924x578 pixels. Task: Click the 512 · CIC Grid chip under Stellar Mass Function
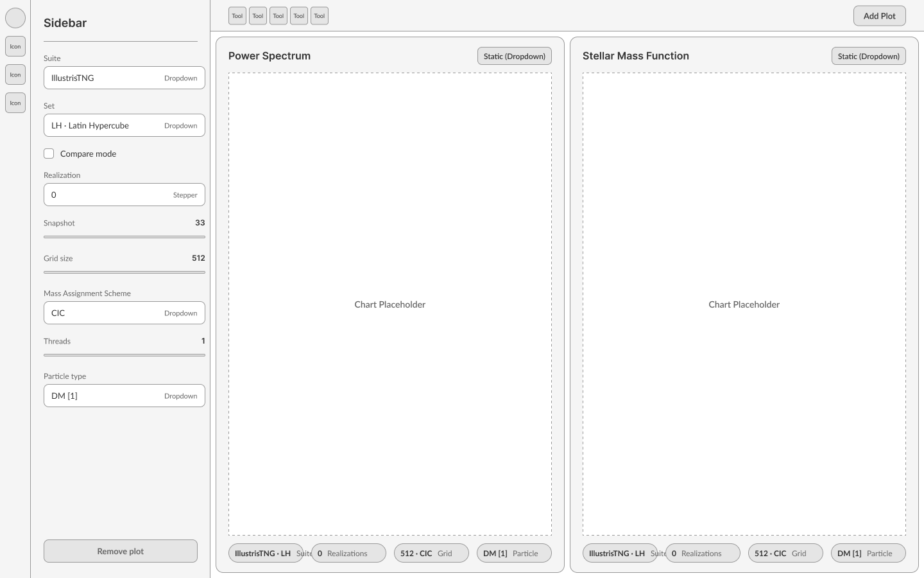[785, 553]
